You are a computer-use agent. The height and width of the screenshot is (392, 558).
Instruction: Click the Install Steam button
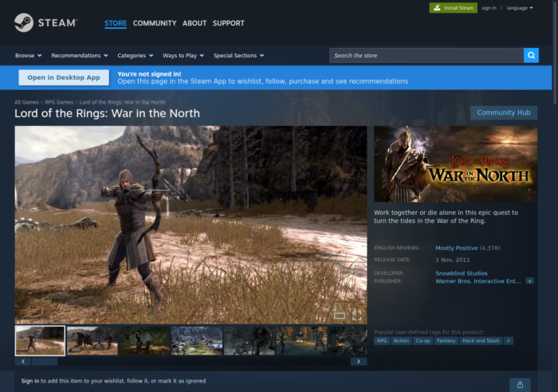[x=453, y=8]
